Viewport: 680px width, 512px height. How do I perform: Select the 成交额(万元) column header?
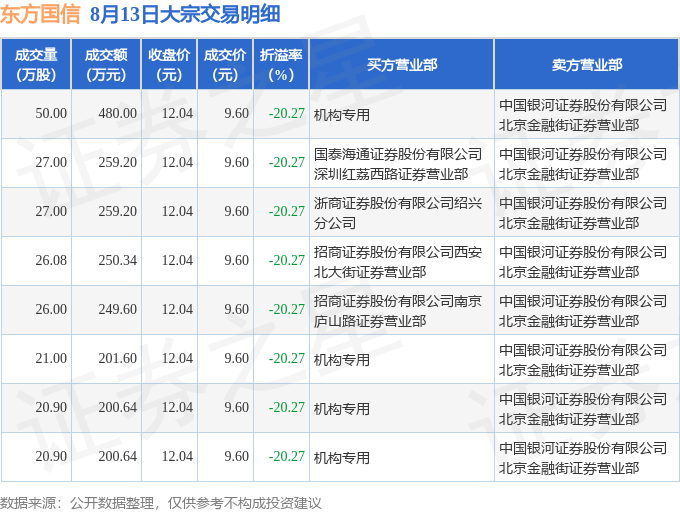[x=106, y=64]
